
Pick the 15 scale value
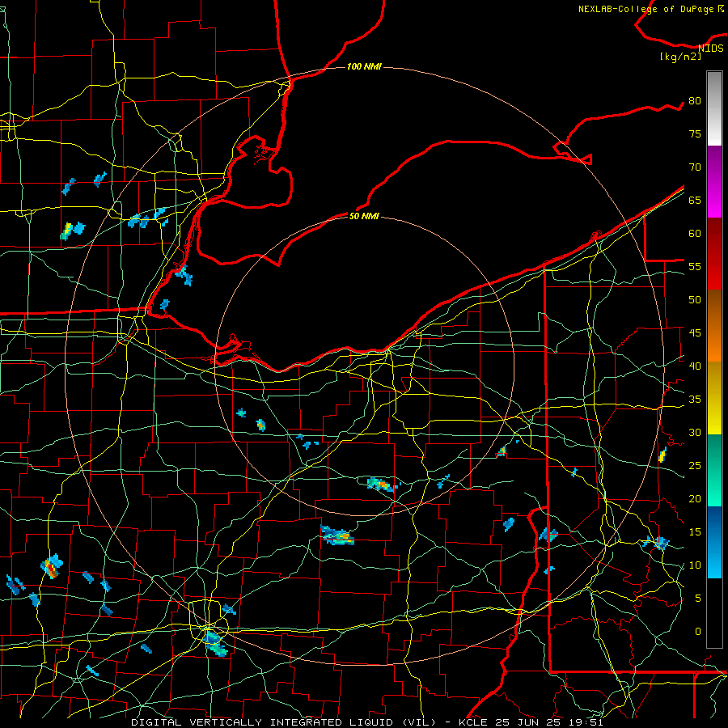(695, 532)
